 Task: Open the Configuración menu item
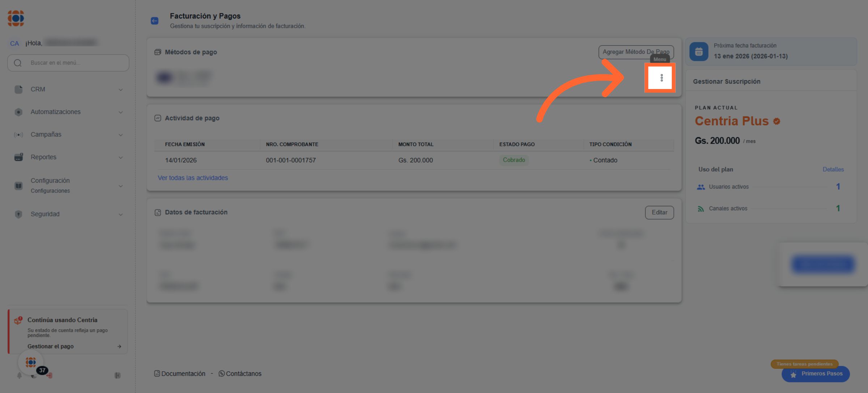tap(50, 181)
